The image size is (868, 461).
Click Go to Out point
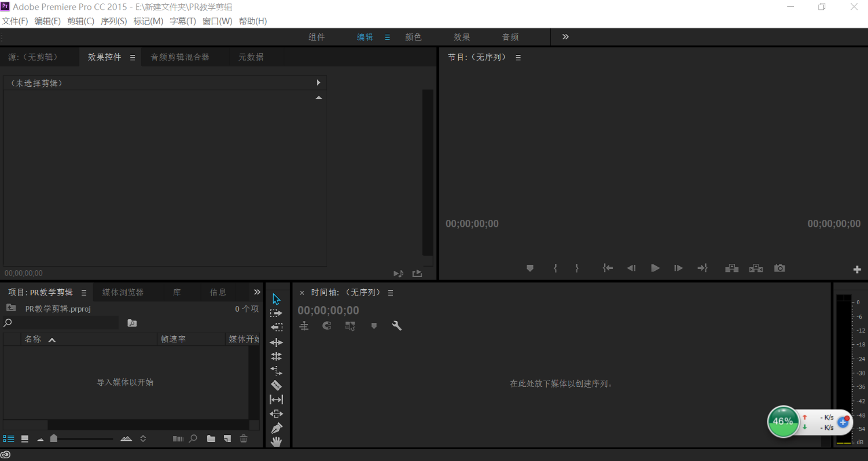coord(703,268)
